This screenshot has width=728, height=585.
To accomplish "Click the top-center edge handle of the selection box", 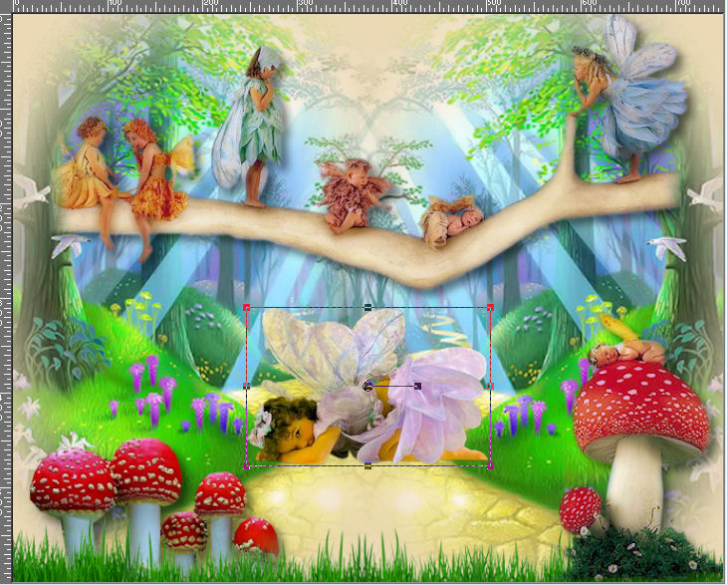I will tap(368, 307).
